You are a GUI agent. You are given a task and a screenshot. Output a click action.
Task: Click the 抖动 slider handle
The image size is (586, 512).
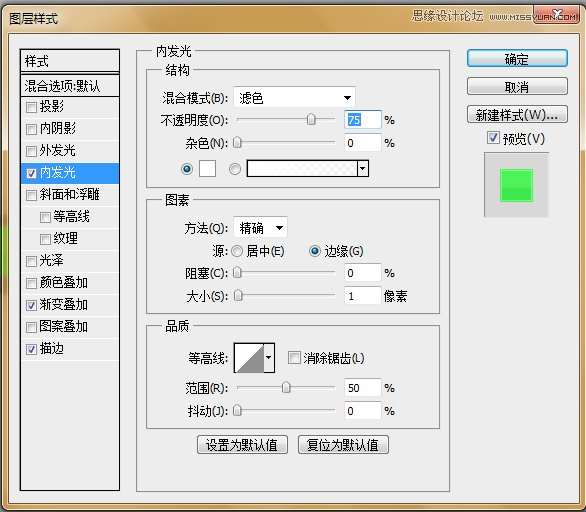coord(237,411)
